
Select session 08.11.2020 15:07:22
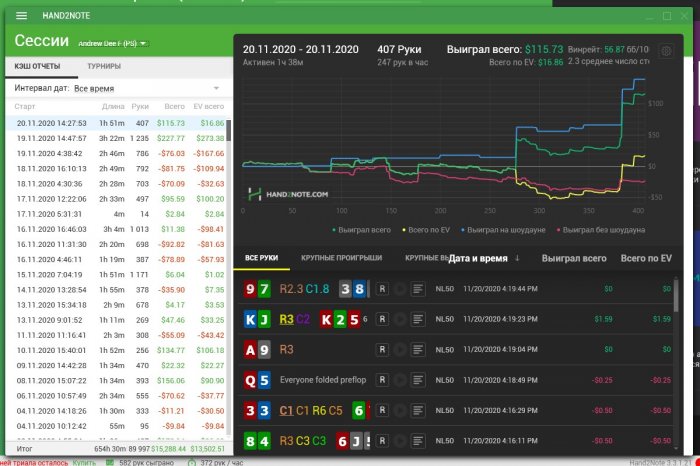click(117, 381)
